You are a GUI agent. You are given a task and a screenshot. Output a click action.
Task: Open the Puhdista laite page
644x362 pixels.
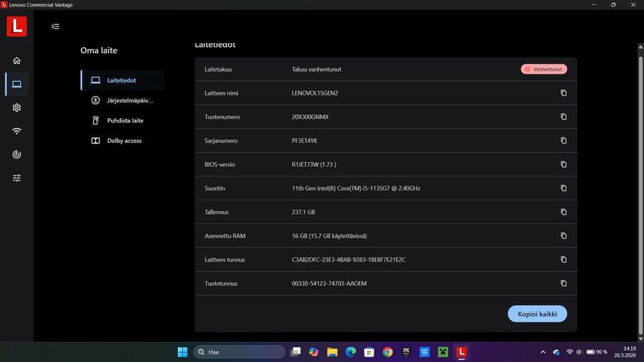(x=122, y=121)
